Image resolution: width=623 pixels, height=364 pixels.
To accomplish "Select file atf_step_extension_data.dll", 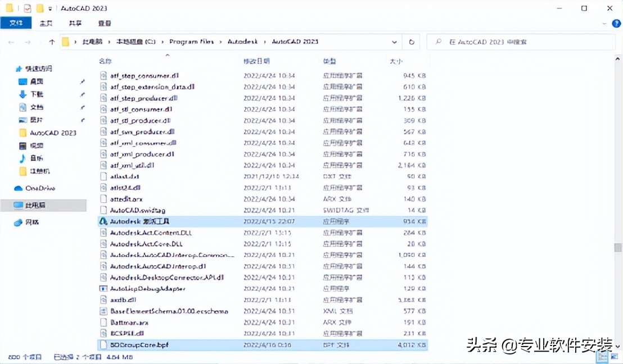I will (x=152, y=87).
